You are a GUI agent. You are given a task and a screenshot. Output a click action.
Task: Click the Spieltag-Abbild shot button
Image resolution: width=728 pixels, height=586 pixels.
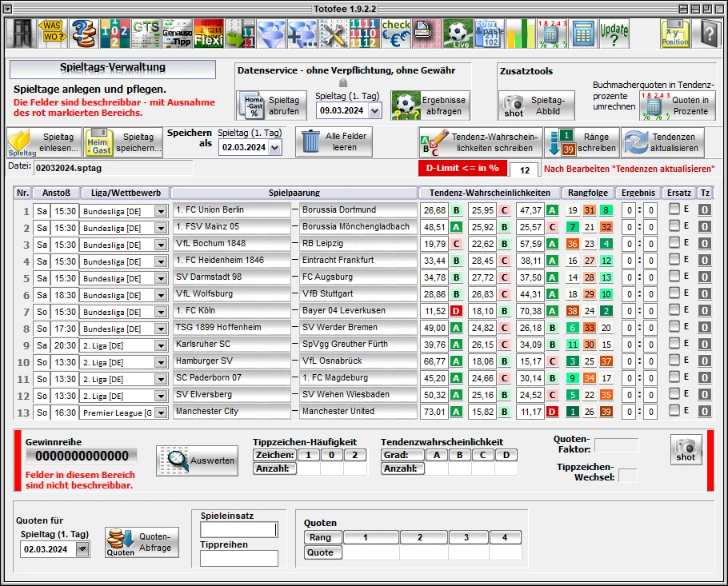click(x=537, y=106)
